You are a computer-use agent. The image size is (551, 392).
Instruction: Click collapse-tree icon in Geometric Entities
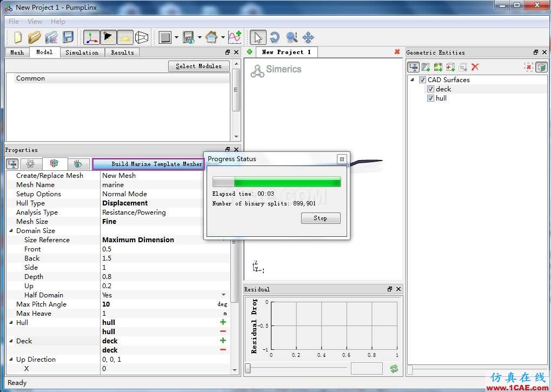414,67
